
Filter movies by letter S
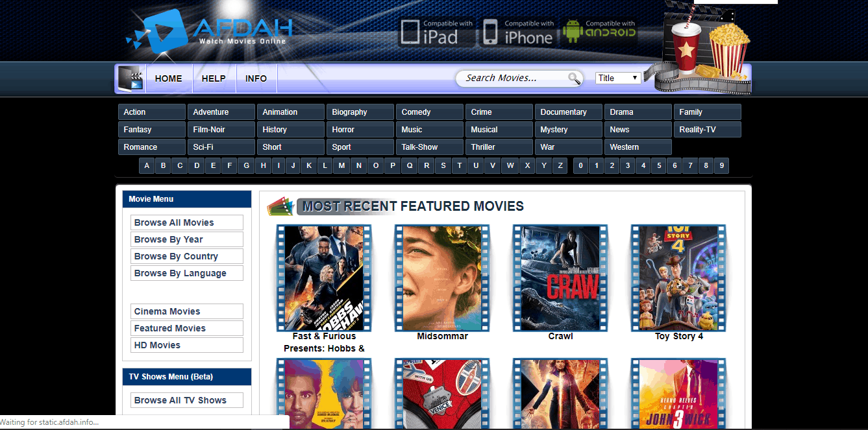[x=443, y=166]
